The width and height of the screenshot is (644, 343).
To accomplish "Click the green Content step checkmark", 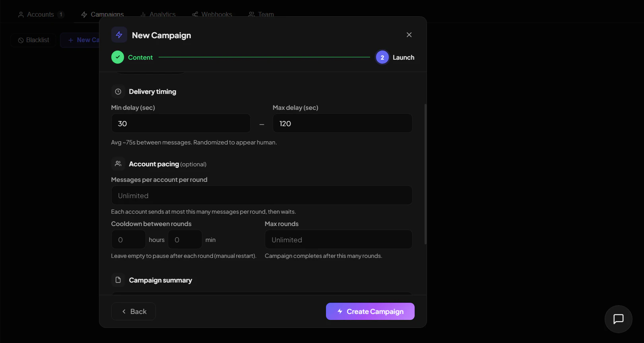I will click(x=118, y=57).
